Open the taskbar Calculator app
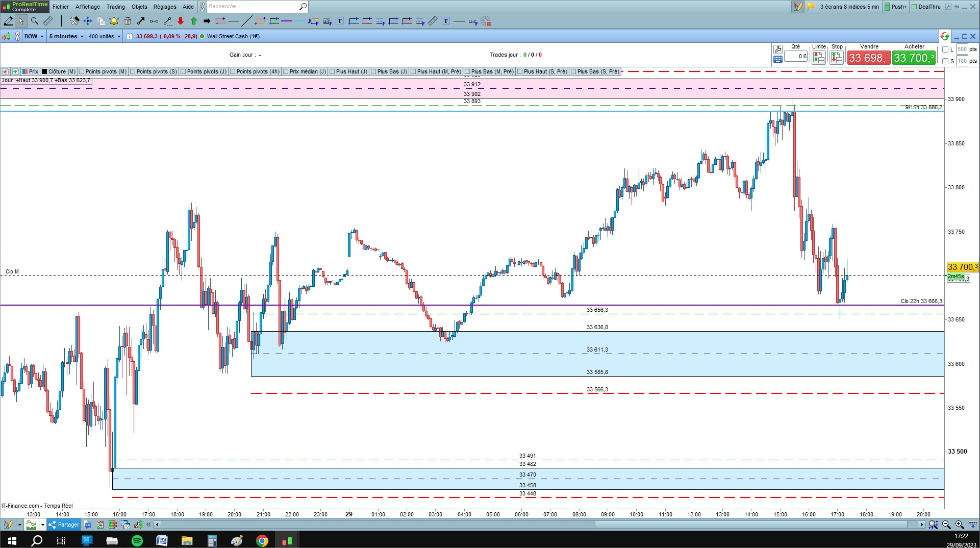 212,541
